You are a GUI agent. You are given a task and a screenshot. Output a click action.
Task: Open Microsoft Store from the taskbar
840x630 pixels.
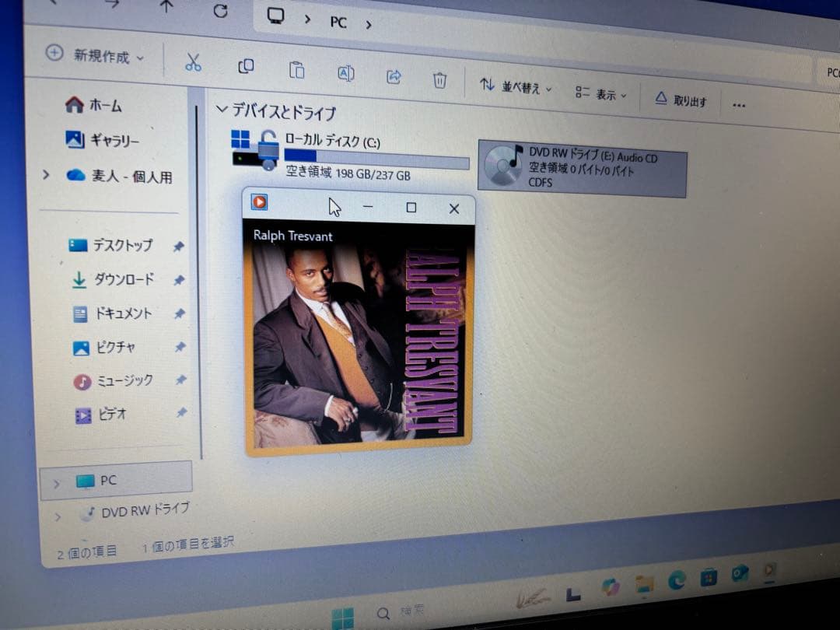709,577
